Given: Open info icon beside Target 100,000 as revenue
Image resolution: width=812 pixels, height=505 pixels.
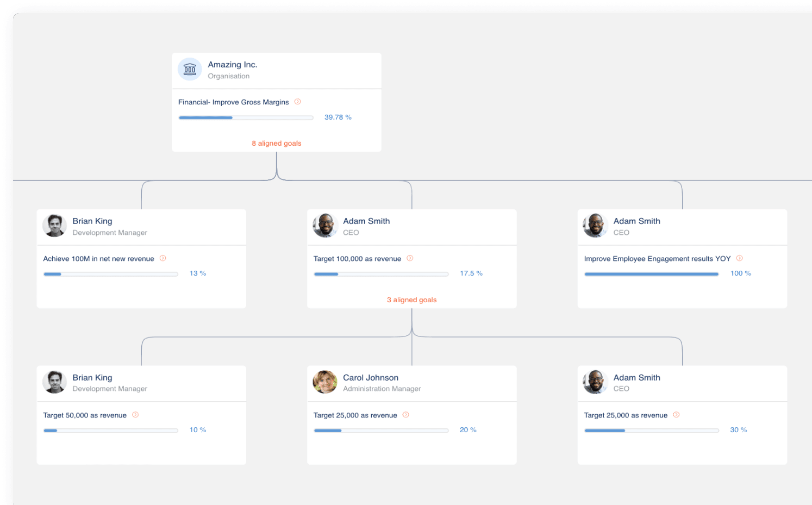Looking at the screenshot, I should (410, 258).
